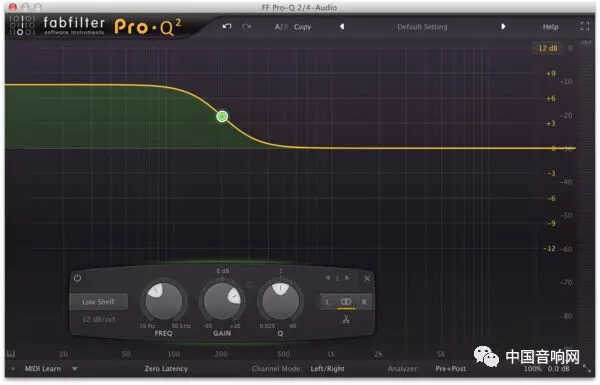Click the 100% output pan value
The image size is (600, 385).
[x=532, y=369]
